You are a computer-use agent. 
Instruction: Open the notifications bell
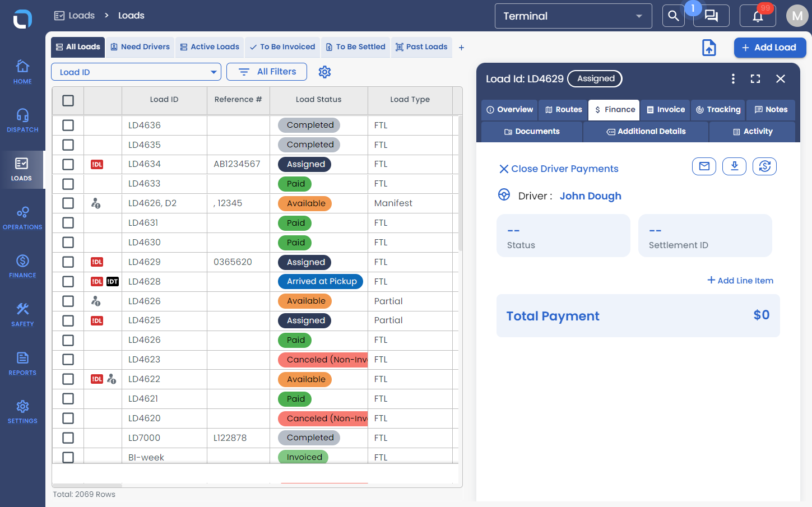pyautogui.click(x=758, y=16)
